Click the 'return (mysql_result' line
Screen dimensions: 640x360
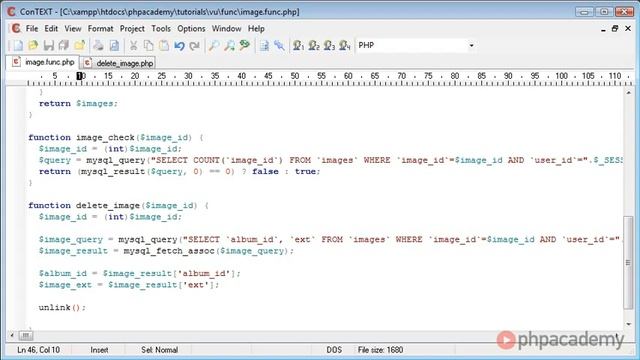click(x=180, y=172)
